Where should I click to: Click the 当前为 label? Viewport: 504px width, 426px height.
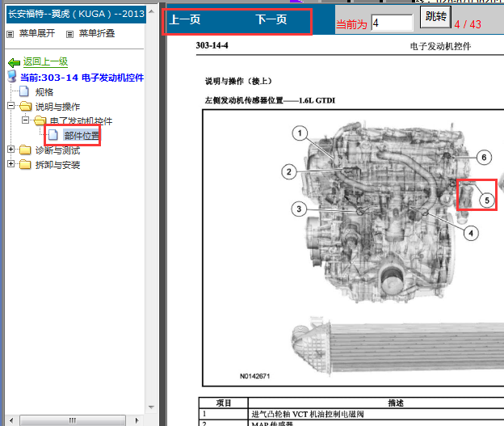351,24
